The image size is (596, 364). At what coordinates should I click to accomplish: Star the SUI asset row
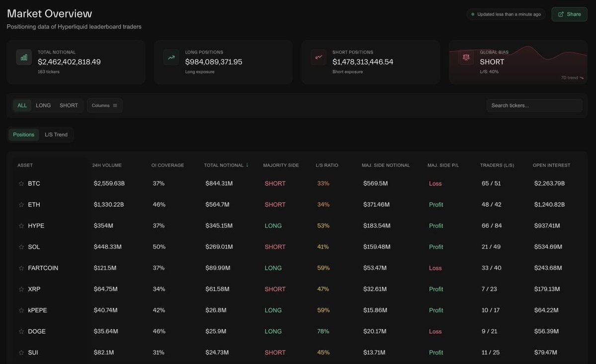tap(21, 353)
